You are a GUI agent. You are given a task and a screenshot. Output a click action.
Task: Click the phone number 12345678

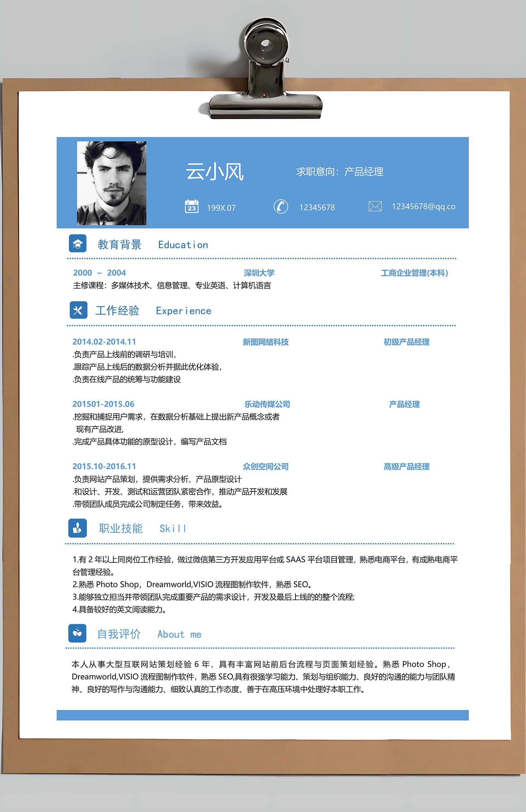(x=317, y=208)
